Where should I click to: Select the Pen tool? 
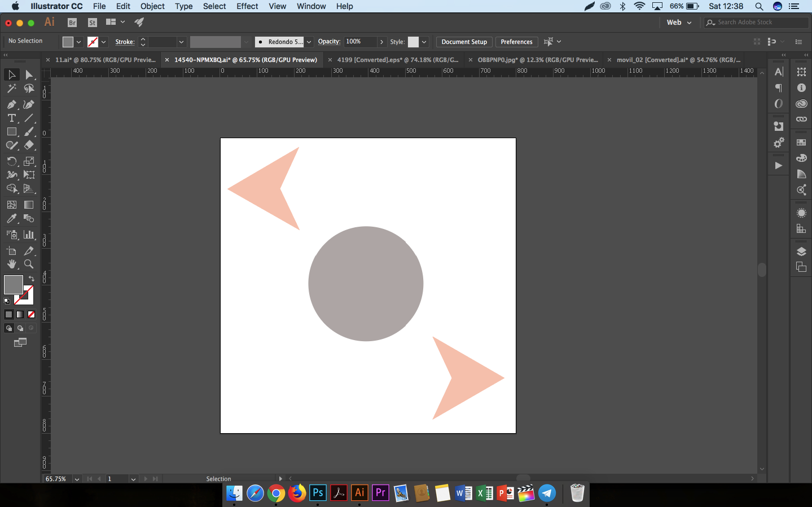coord(11,104)
